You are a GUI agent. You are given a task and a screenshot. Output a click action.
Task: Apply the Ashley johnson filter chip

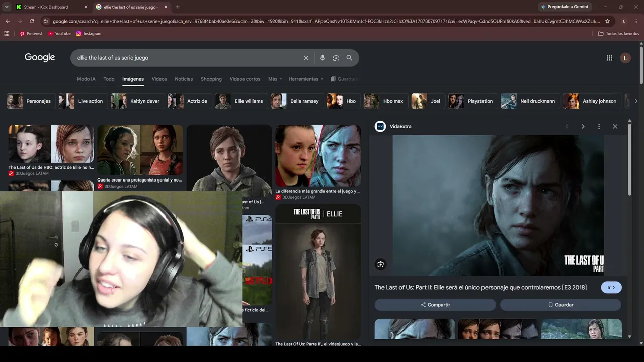(x=591, y=101)
